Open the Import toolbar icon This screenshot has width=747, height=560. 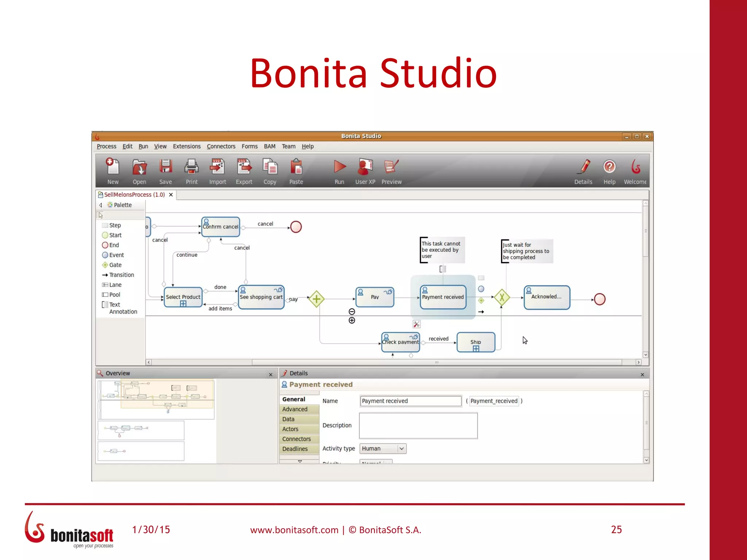[x=217, y=168]
